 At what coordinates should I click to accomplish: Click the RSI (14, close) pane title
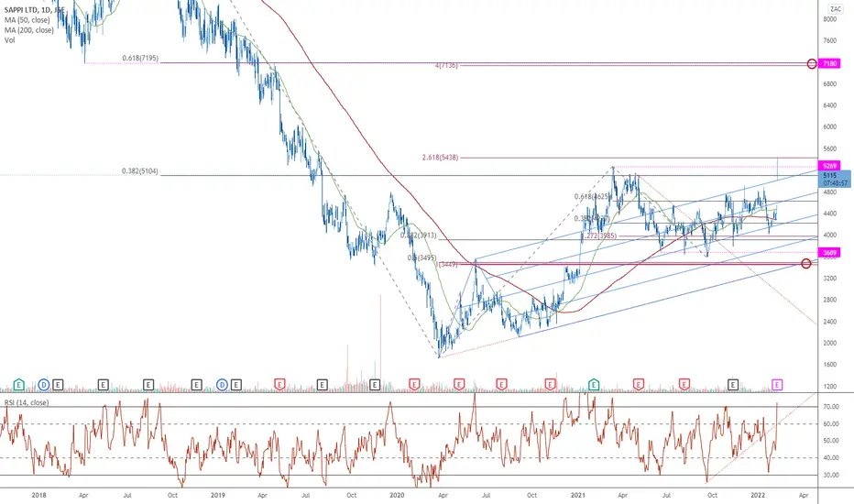(27, 402)
